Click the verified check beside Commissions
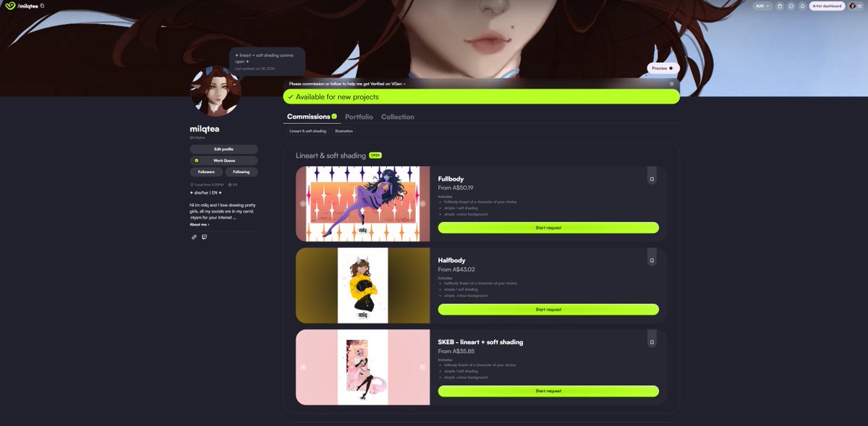Image resolution: width=868 pixels, height=426 pixels. (x=334, y=116)
